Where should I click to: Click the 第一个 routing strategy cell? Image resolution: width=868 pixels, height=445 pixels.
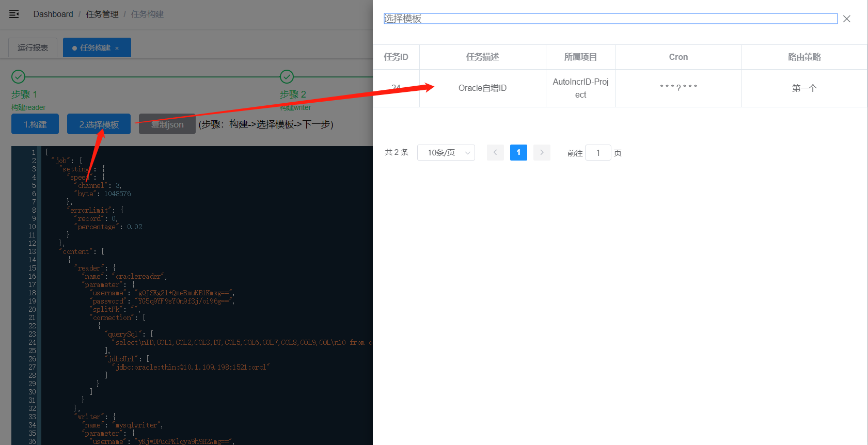804,88
